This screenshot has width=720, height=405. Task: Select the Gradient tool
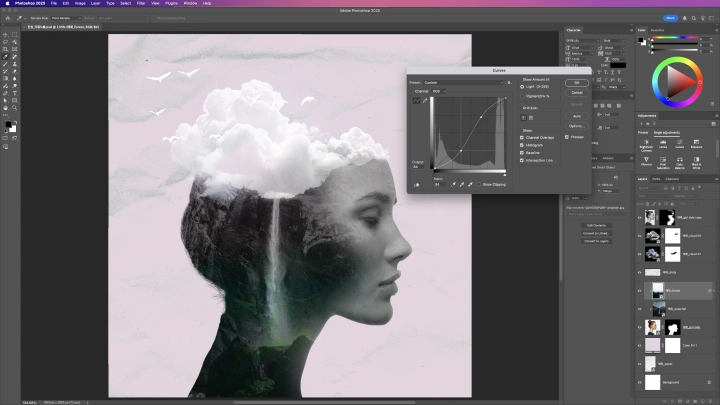pyautogui.click(x=6, y=79)
